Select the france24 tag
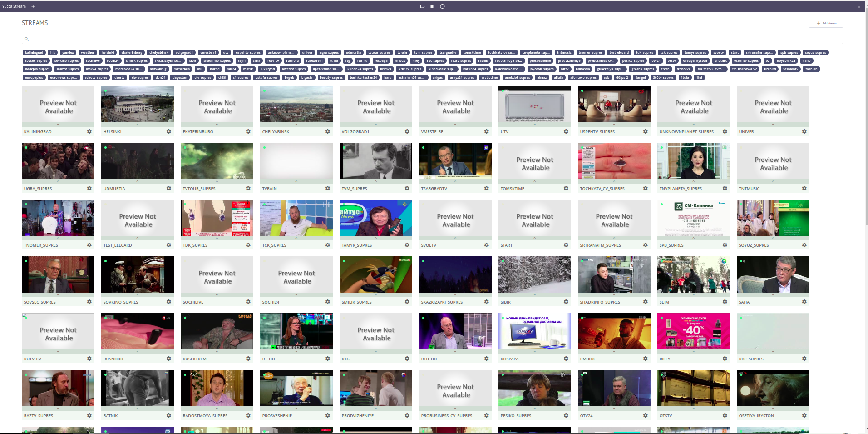 click(x=683, y=69)
